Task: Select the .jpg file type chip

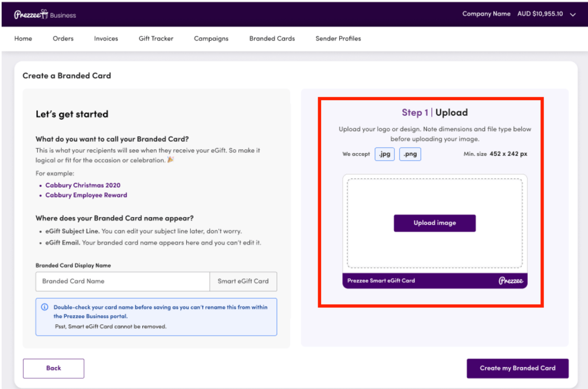Action: pos(384,154)
